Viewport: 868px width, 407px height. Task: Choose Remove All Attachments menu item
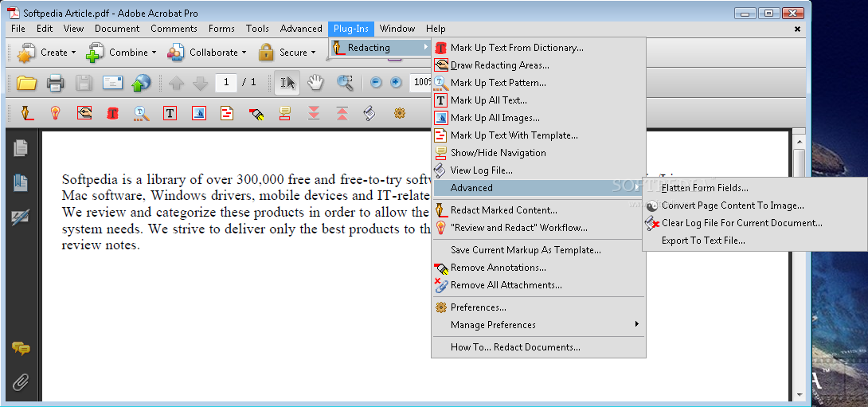point(538,285)
